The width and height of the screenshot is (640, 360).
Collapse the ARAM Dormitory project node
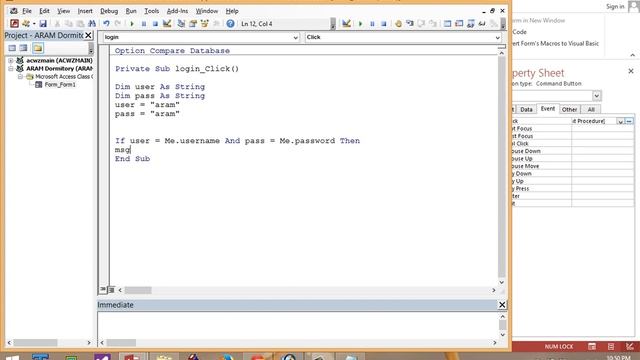[x=11, y=69]
